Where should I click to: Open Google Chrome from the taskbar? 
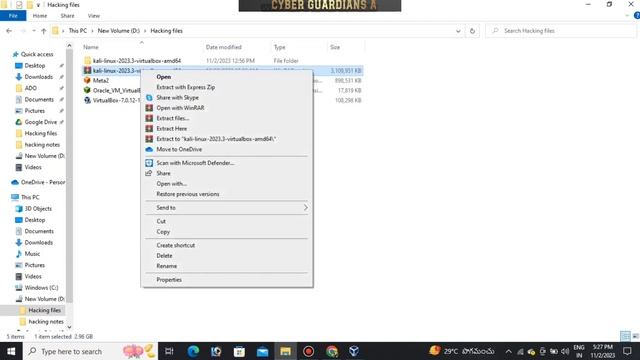(x=331, y=351)
